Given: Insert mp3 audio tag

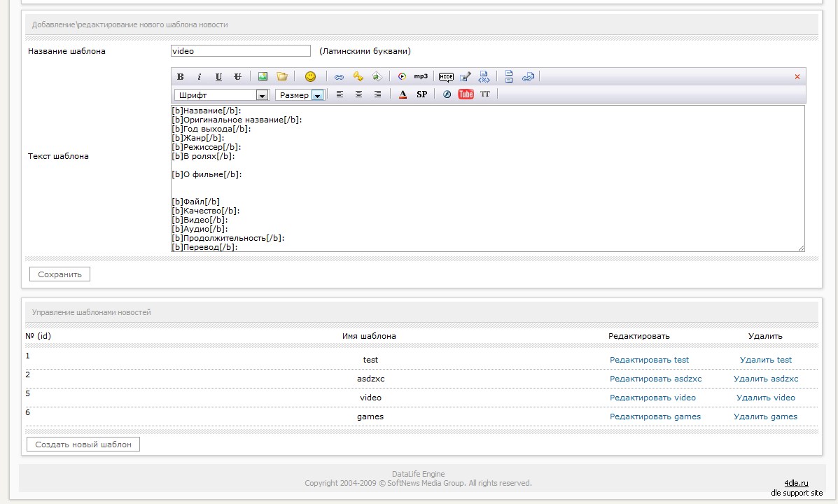Looking at the screenshot, I should (x=421, y=76).
